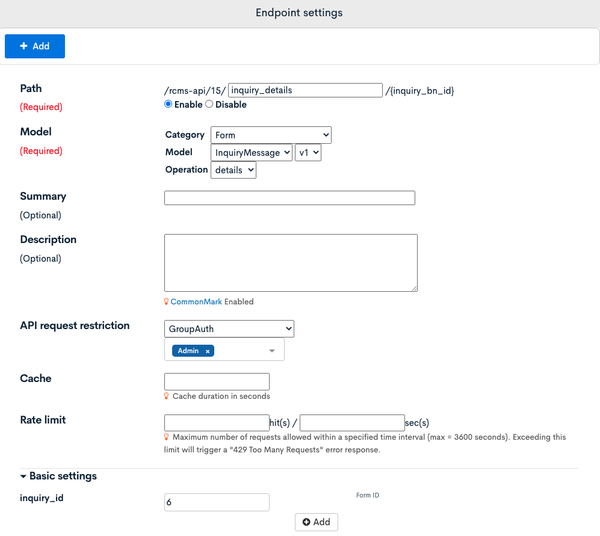
Task: Open the API request restriction GroupAuth dropdown
Action: (229, 329)
